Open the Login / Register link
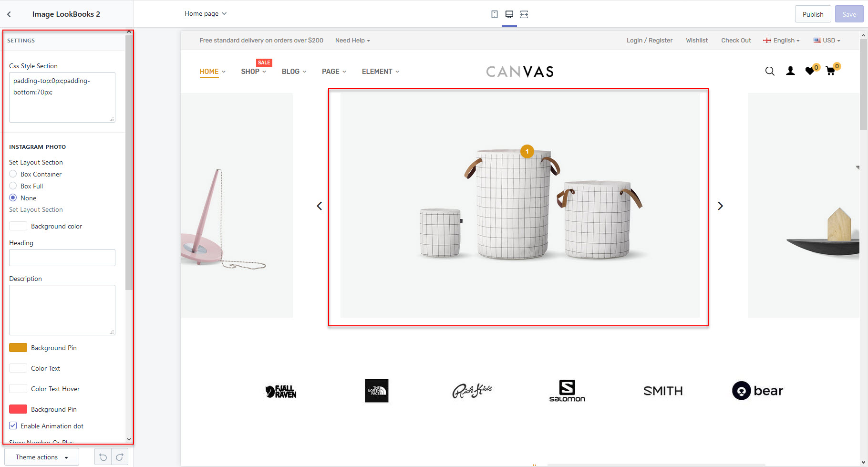 650,41
